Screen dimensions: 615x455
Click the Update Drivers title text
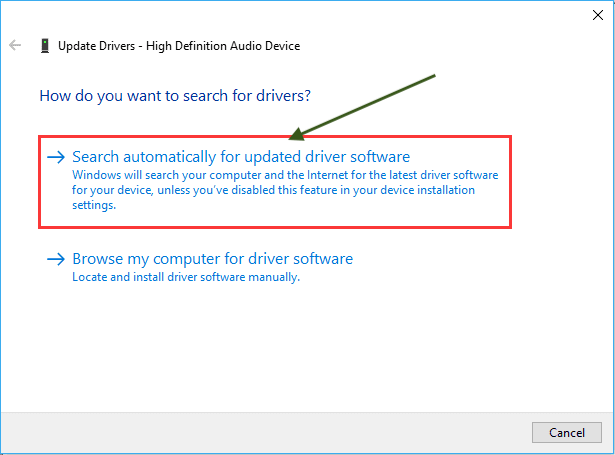coord(179,46)
